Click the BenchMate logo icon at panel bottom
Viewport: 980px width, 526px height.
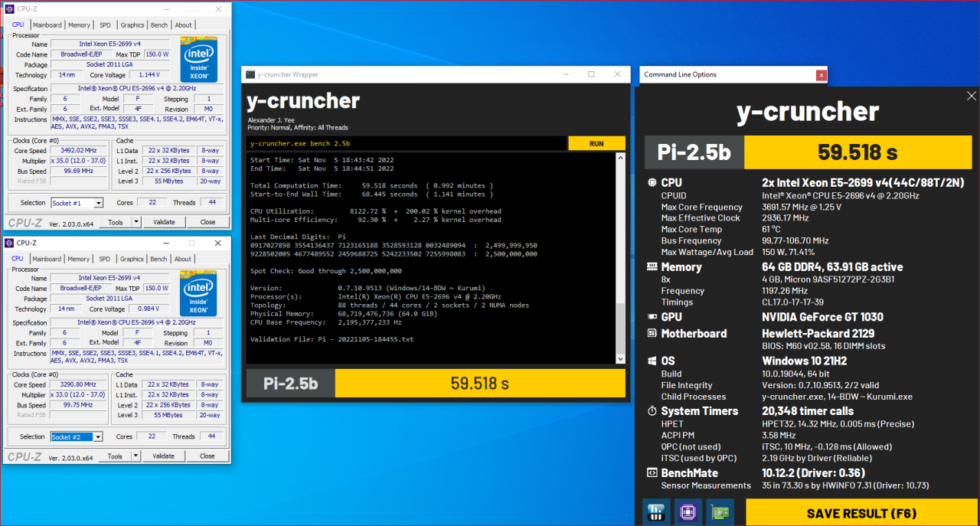point(655,512)
